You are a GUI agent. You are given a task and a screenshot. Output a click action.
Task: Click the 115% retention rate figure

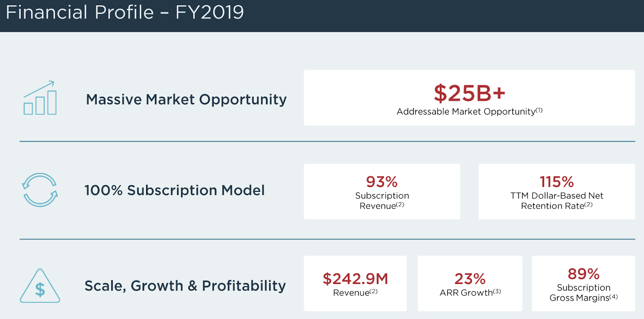(557, 182)
